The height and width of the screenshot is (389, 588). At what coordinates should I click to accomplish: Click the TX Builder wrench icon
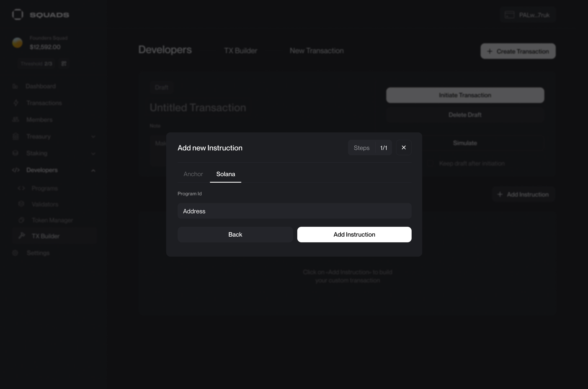pyautogui.click(x=22, y=235)
